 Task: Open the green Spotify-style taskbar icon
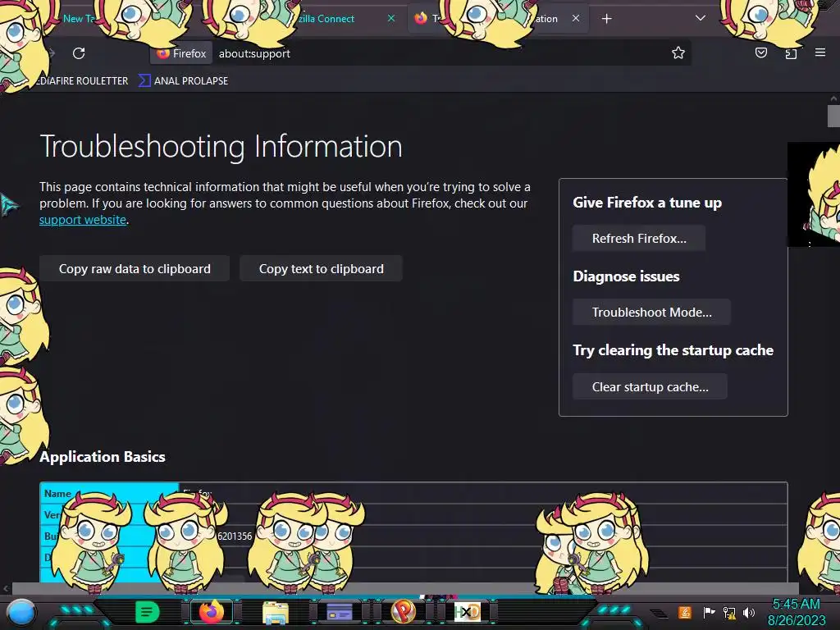pos(148,612)
